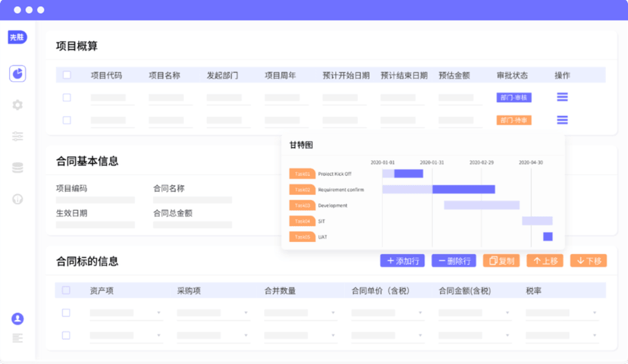628x364 pixels.
Task: Click the 甘特图 panel title
Action: click(301, 145)
